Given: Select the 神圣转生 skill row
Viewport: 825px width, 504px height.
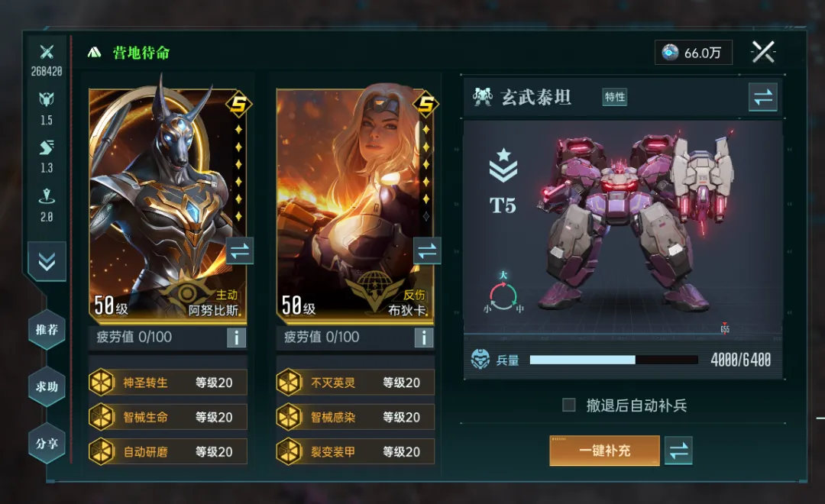Looking at the screenshot, I should click(x=168, y=383).
